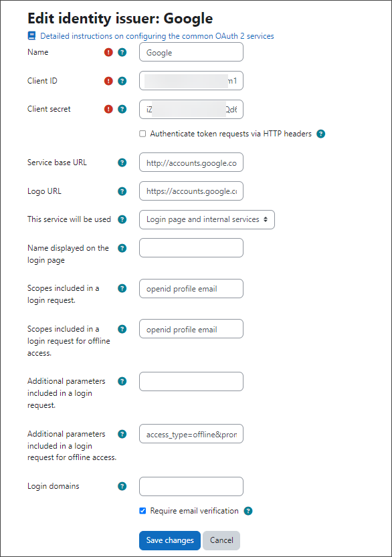Open detailed OAuth 2 configuration instructions link
The width and height of the screenshot is (392, 557).
point(157,36)
